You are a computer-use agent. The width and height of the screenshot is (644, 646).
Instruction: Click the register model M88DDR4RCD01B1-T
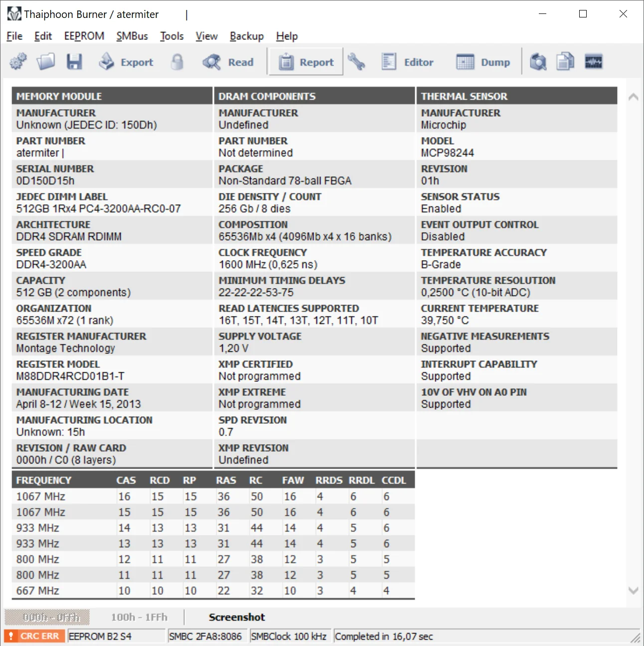pyautogui.click(x=70, y=376)
